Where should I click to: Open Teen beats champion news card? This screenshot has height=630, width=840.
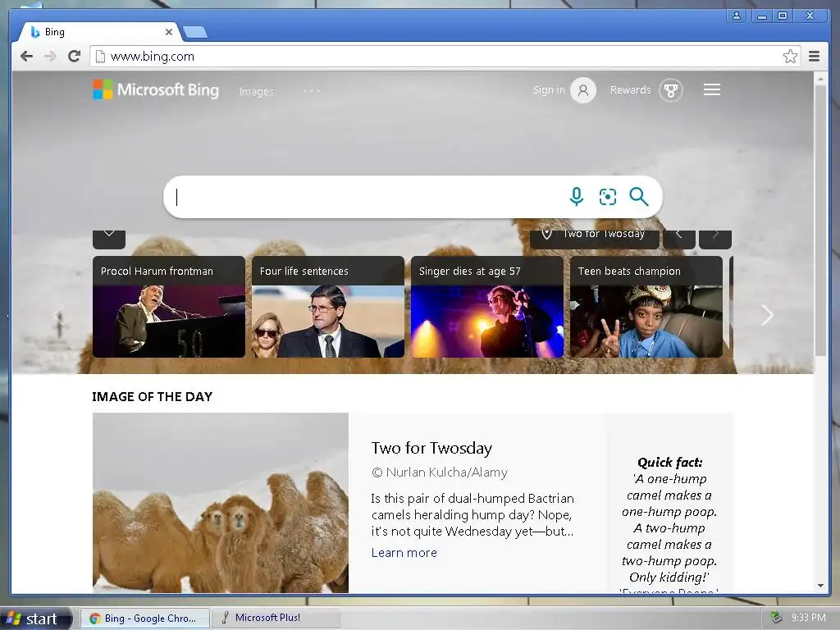tap(646, 307)
